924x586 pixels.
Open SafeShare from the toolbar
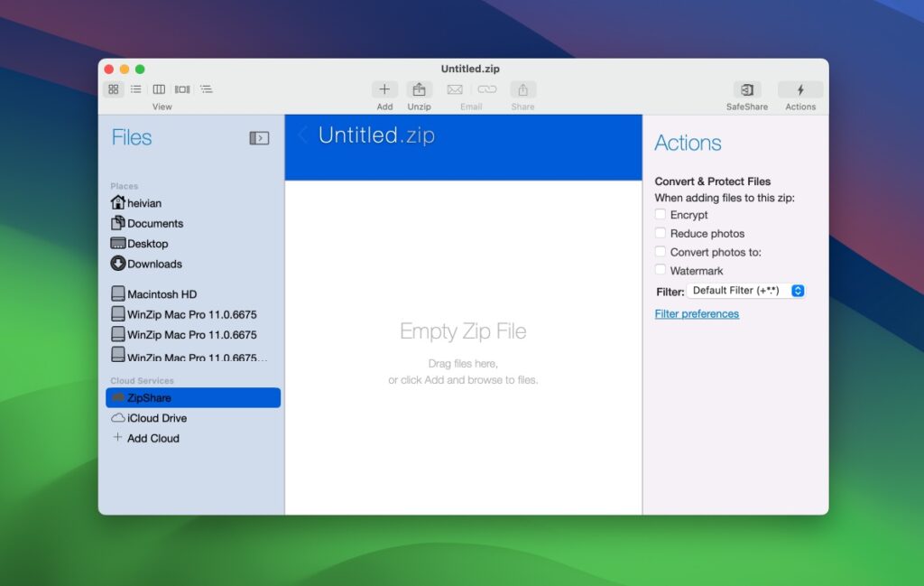pos(746,89)
